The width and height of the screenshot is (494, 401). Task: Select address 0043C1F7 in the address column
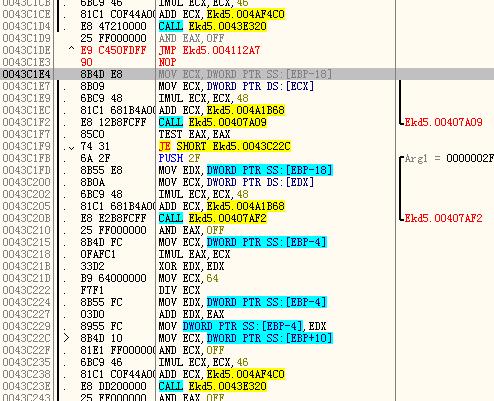(x=26, y=134)
